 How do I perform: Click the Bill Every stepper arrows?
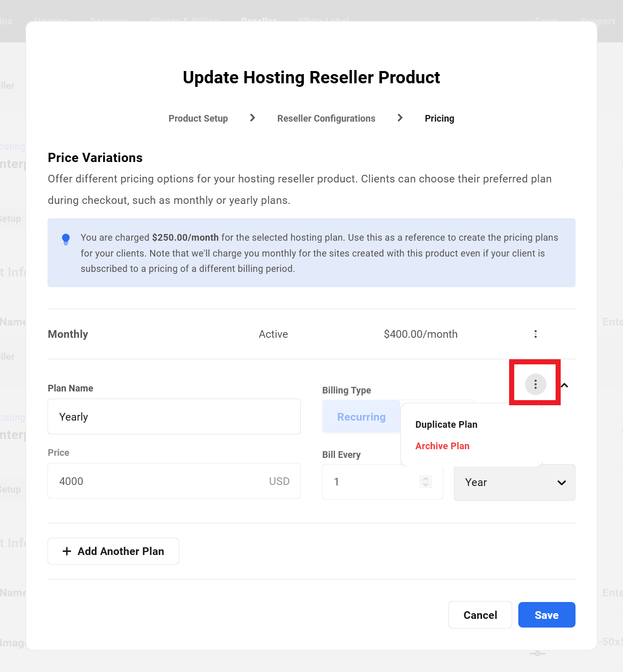tap(425, 481)
